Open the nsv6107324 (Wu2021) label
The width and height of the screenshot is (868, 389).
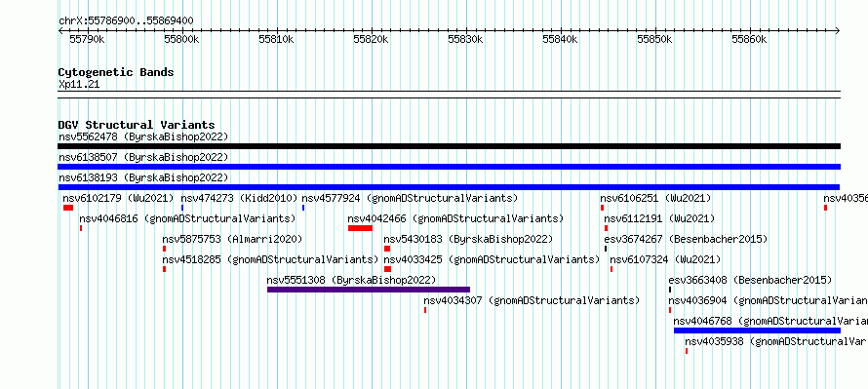point(665,259)
